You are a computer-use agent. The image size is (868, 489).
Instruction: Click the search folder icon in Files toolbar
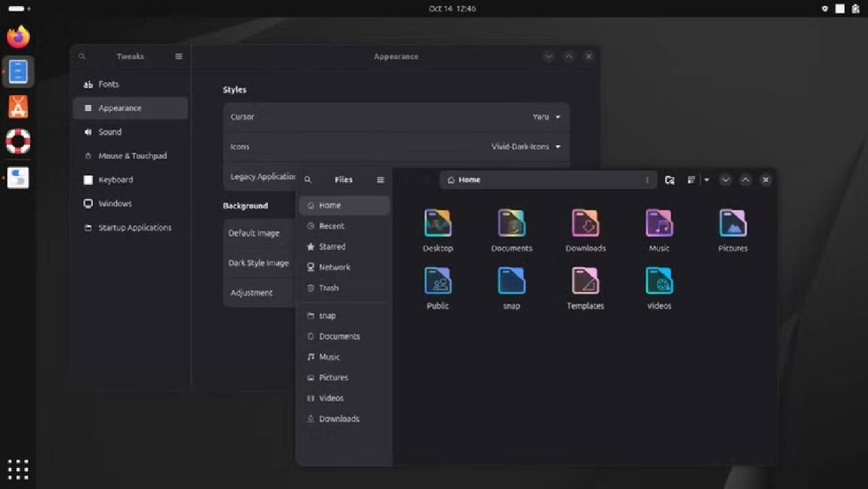670,180
